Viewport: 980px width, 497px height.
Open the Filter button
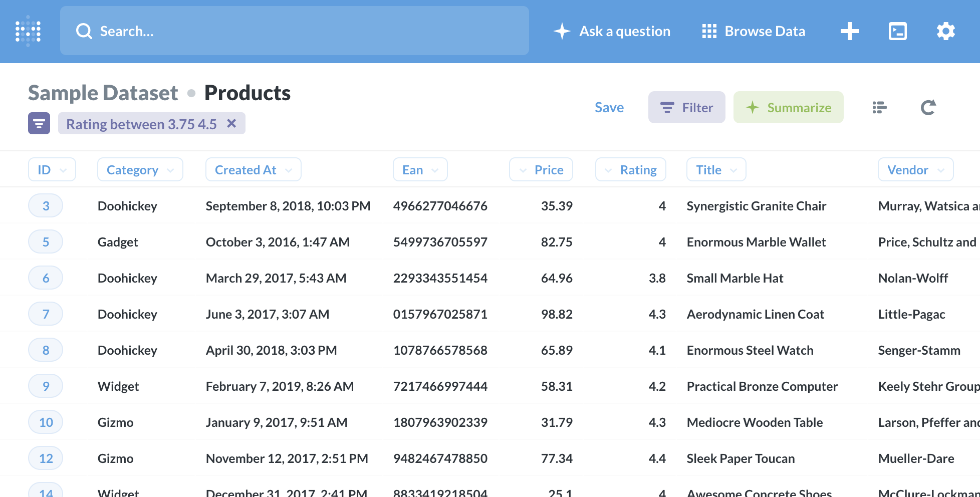[687, 107]
